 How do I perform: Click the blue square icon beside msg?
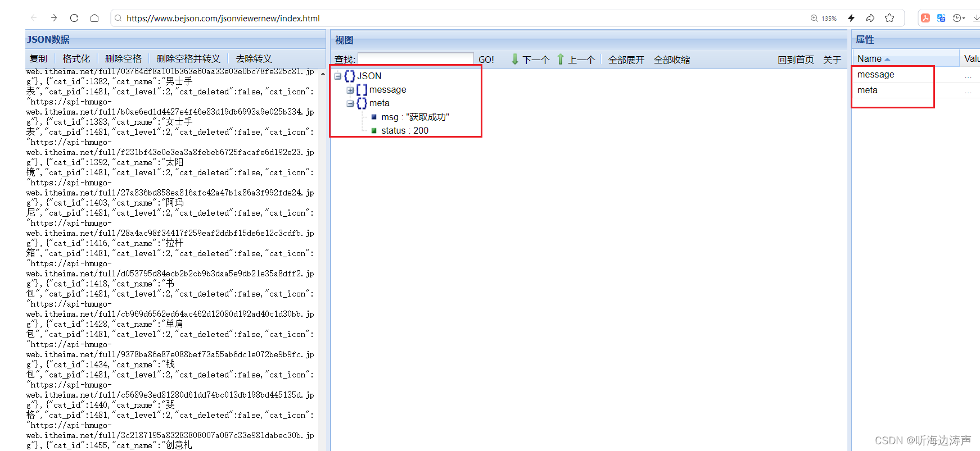coord(374,117)
